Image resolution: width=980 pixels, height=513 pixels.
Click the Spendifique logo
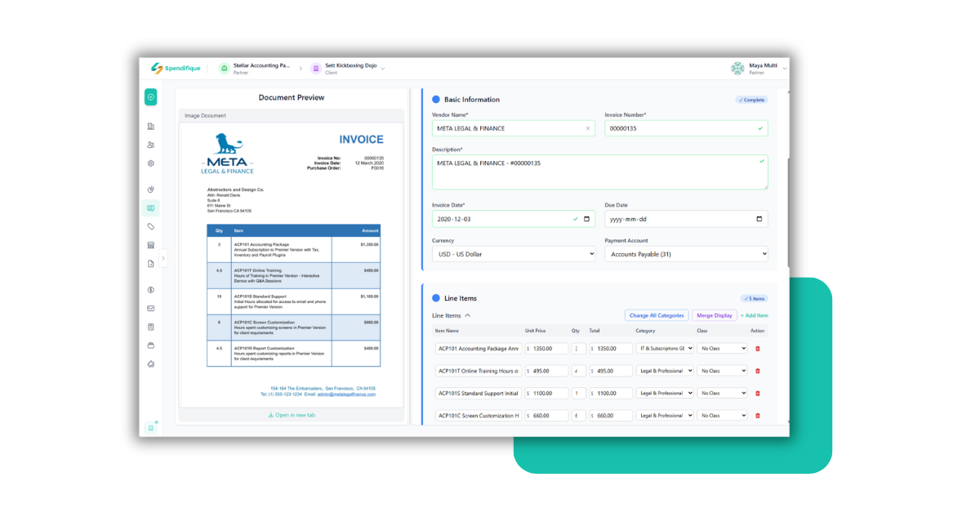coord(174,69)
